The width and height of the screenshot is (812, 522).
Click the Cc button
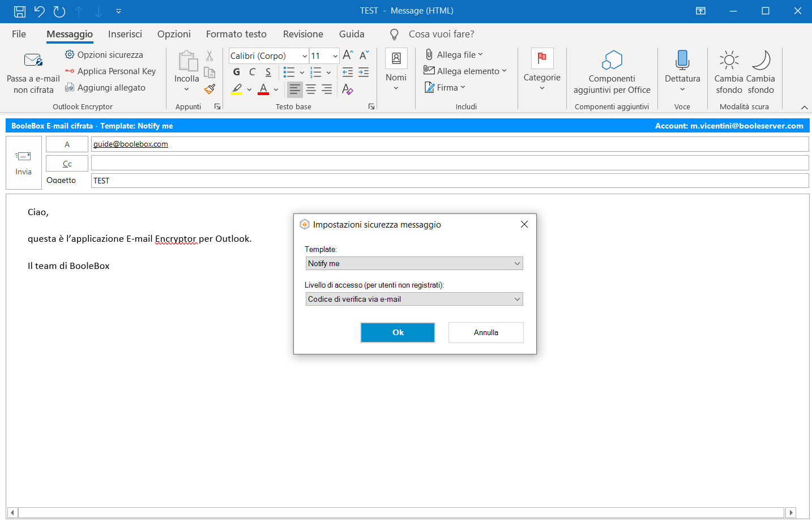(67, 164)
